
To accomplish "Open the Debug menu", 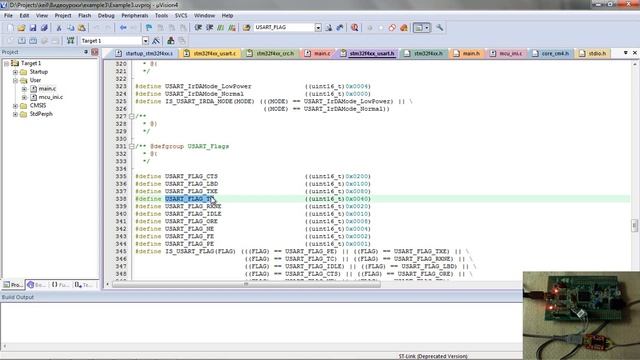I will 106,16.
